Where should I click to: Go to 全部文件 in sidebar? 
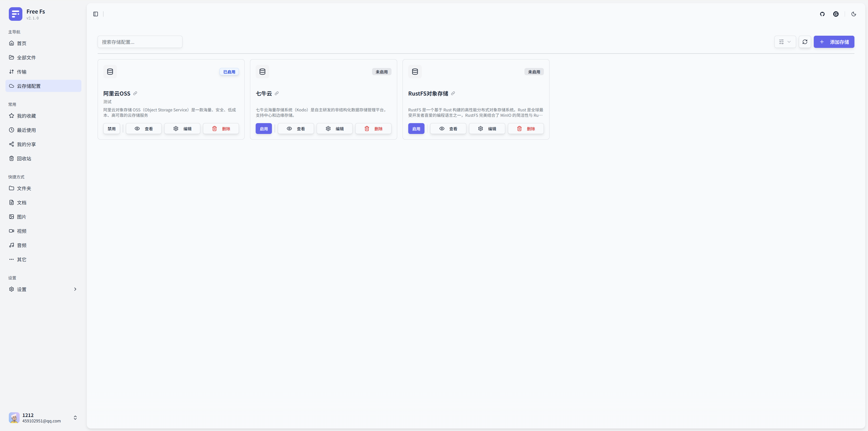coord(26,58)
